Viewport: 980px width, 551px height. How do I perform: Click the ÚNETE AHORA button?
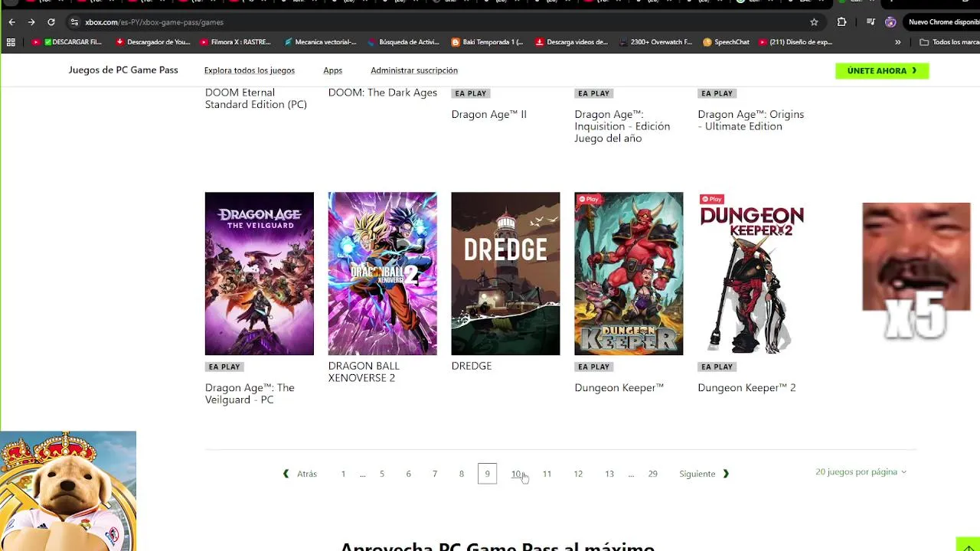[x=882, y=70]
